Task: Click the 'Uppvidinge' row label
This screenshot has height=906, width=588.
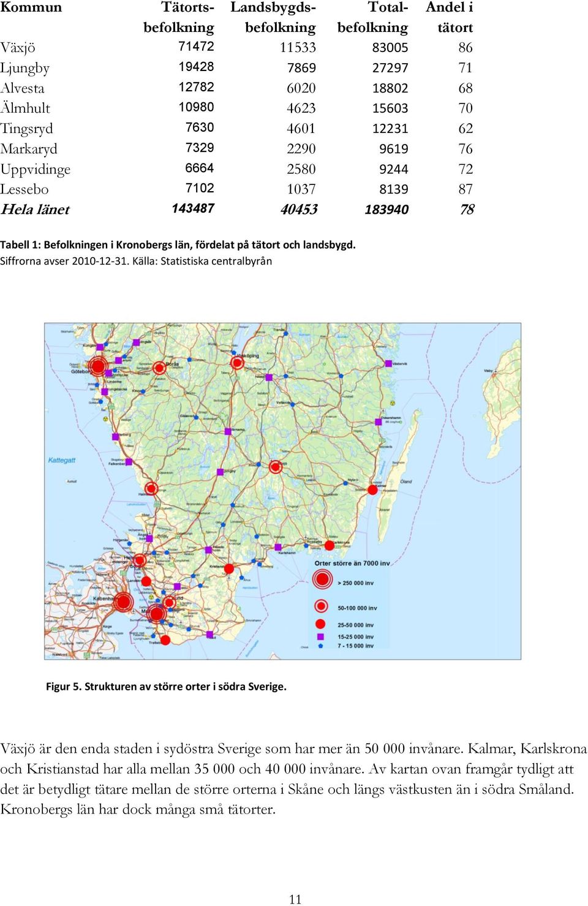Action: [x=36, y=170]
